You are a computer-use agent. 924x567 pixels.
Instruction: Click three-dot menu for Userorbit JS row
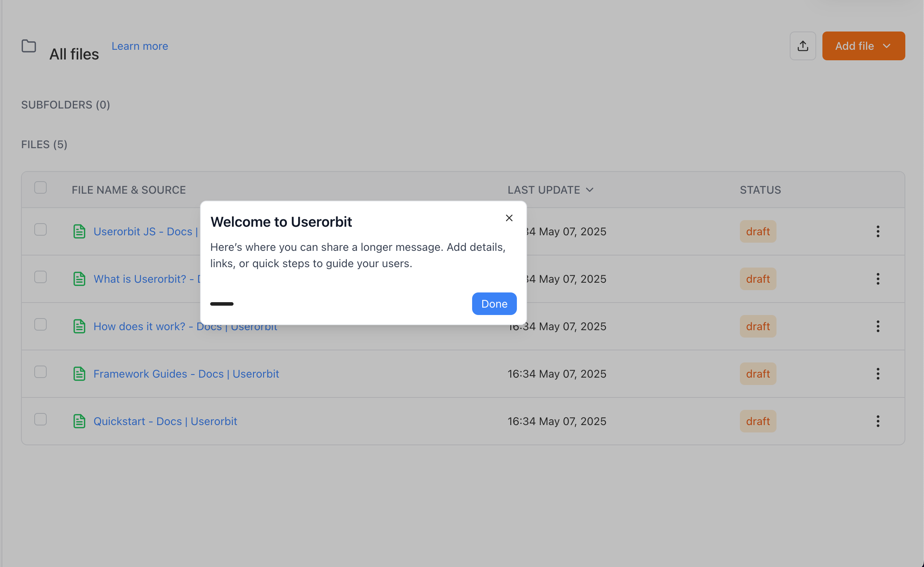tap(878, 231)
